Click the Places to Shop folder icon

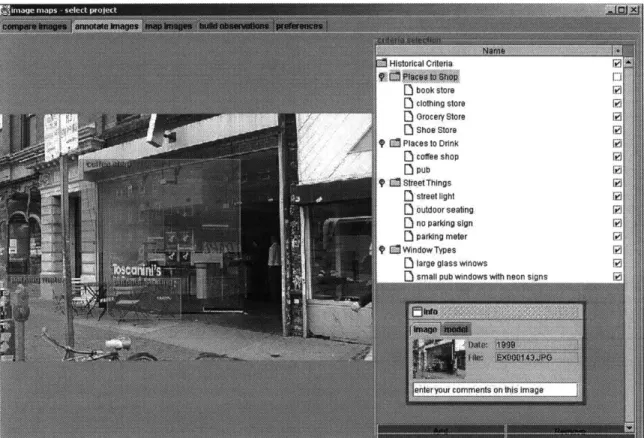click(395, 76)
